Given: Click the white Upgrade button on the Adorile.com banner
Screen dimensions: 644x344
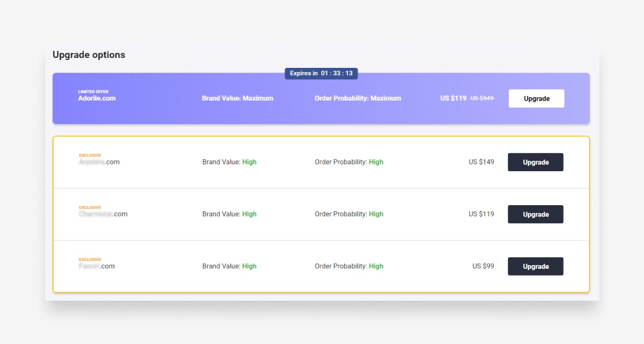Looking at the screenshot, I should pos(536,98).
